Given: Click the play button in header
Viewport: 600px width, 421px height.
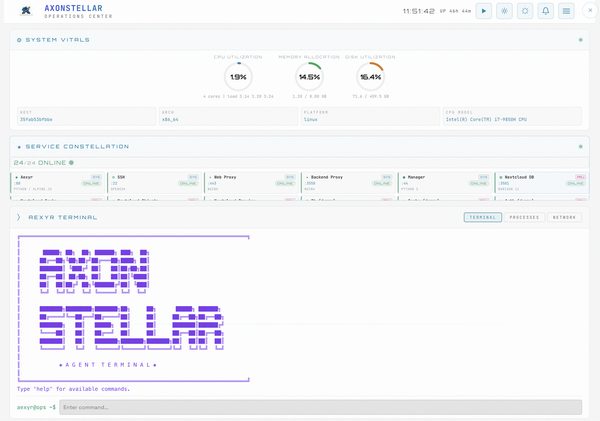Looking at the screenshot, I should (484, 11).
